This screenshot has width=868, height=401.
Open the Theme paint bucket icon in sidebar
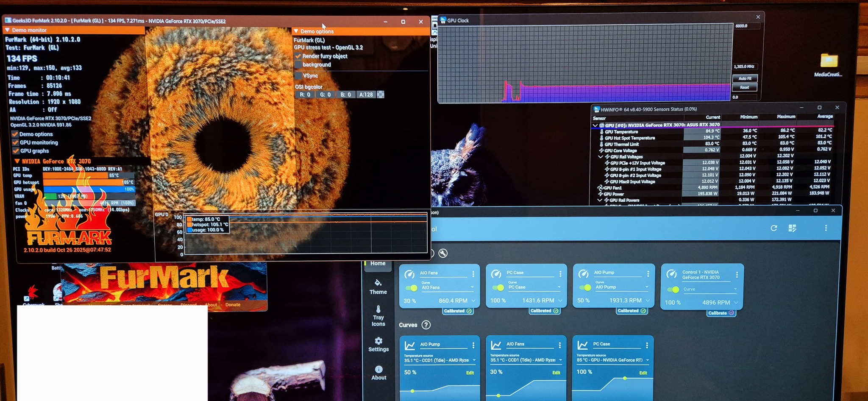(x=378, y=283)
